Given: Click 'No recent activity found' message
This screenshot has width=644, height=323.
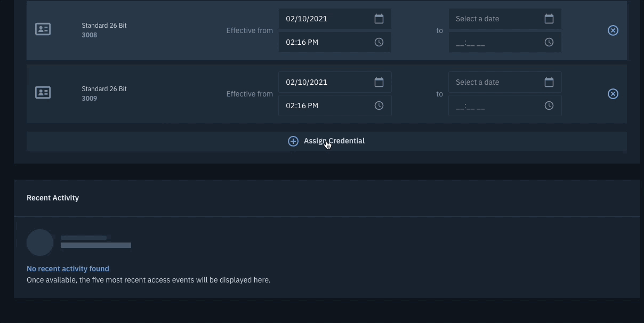Looking at the screenshot, I should tap(68, 269).
